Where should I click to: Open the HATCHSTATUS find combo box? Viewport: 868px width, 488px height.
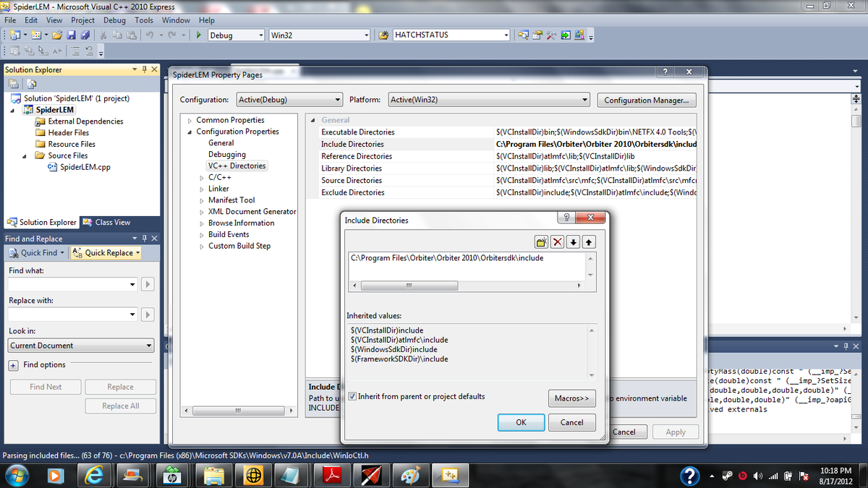[451, 35]
